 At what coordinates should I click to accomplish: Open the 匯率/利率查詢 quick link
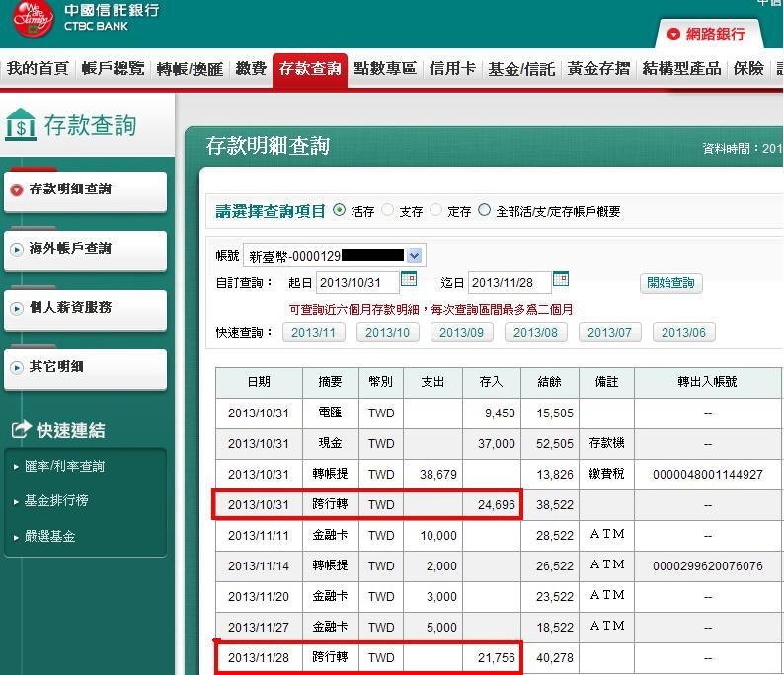[x=65, y=466]
